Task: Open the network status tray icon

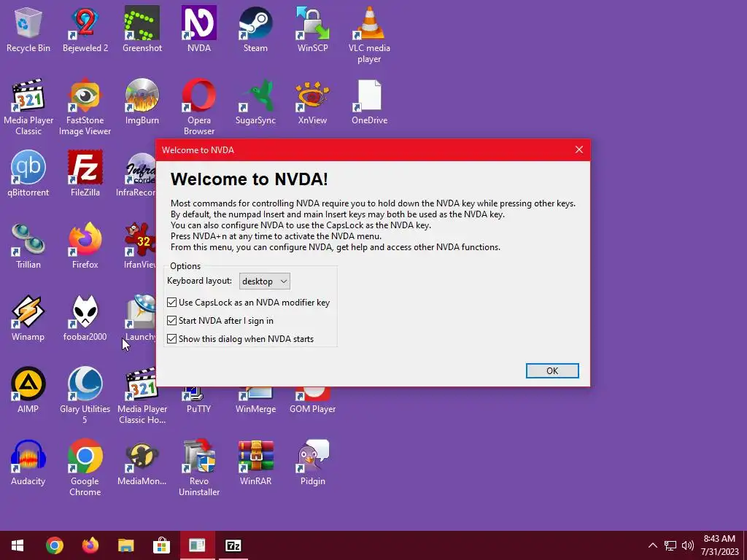Action: [x=670, y=545]
